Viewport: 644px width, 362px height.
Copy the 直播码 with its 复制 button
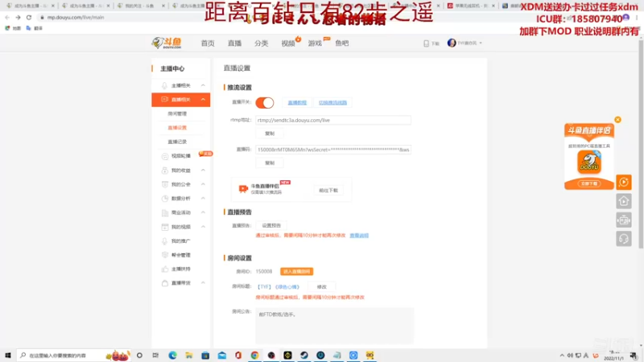270,163
